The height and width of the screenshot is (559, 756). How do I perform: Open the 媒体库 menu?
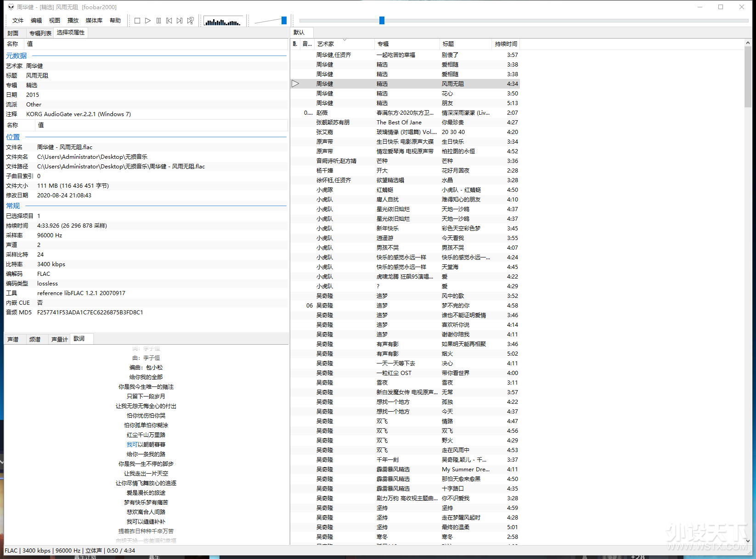94,21
